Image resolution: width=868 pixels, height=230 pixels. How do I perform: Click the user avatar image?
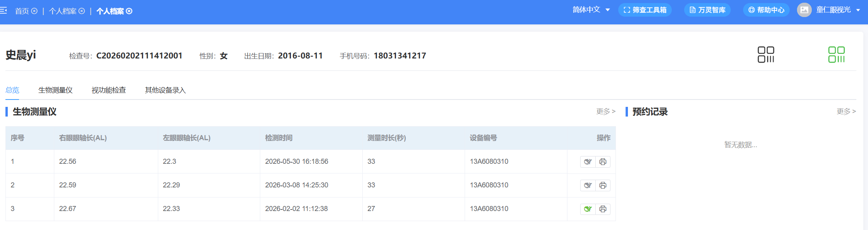pos(804,10)
